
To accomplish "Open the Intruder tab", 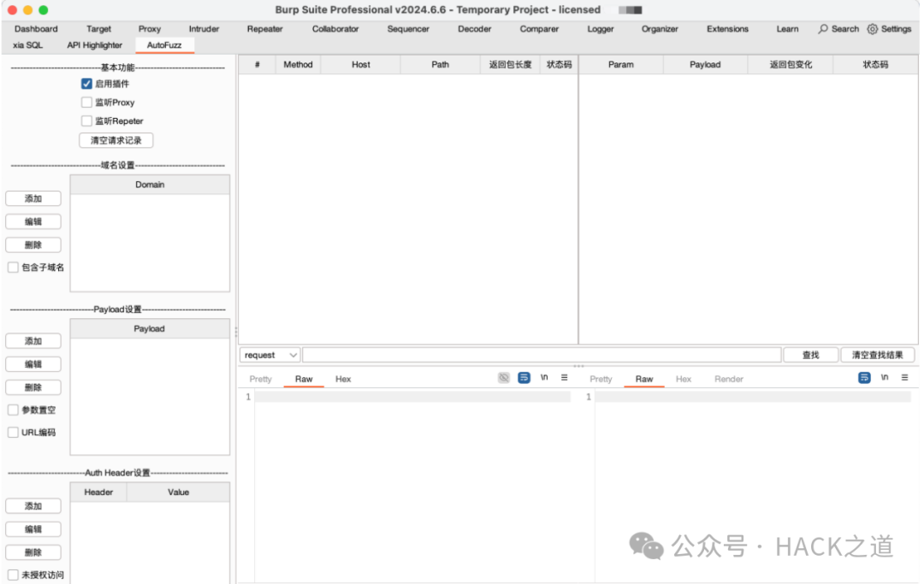I will [204, 29].
